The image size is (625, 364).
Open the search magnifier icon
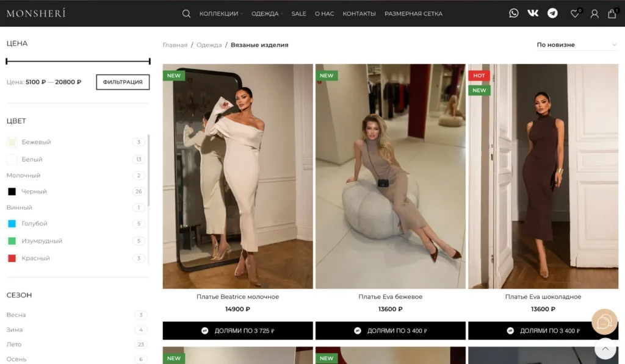click(x=187, y=13)
